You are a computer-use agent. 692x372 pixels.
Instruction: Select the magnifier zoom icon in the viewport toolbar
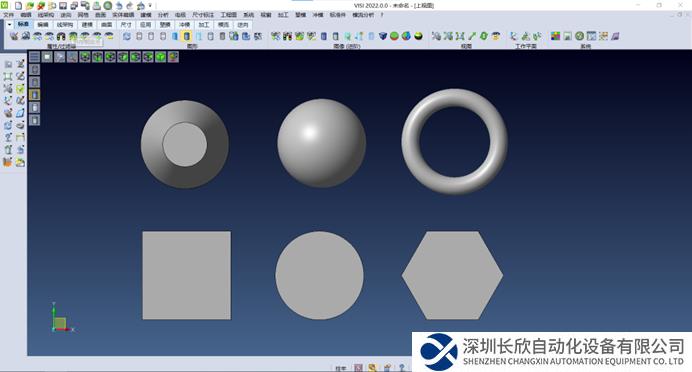point(72,56)
